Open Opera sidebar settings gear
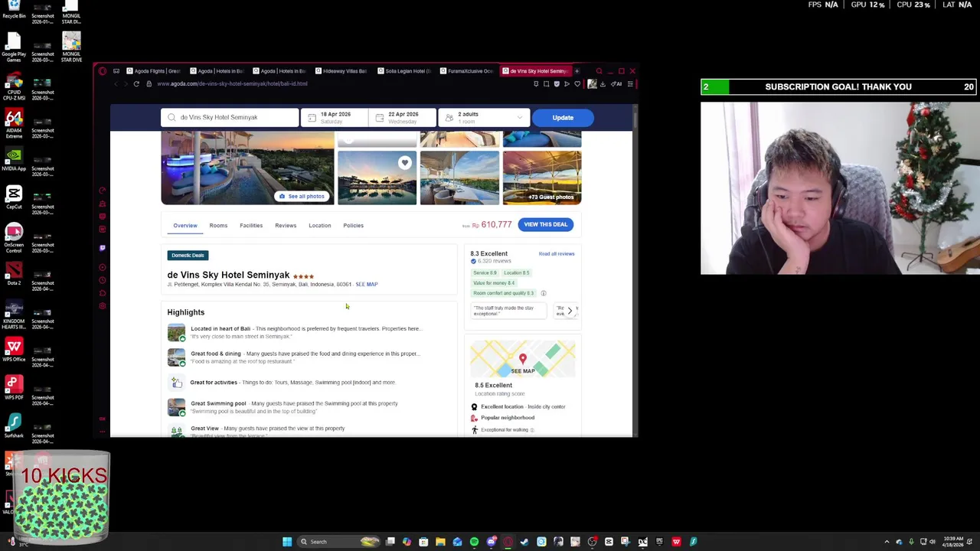 pyautogui.click(x=102, y=305)
